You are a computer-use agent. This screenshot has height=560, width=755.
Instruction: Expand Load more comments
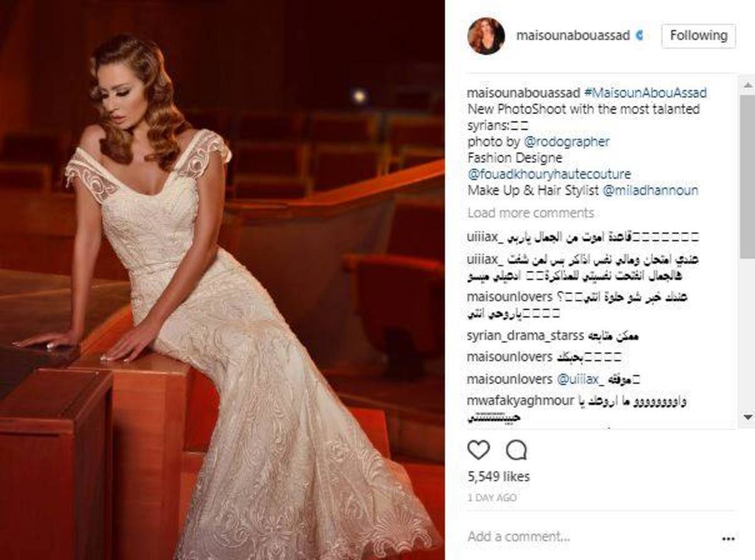[530, 213]
